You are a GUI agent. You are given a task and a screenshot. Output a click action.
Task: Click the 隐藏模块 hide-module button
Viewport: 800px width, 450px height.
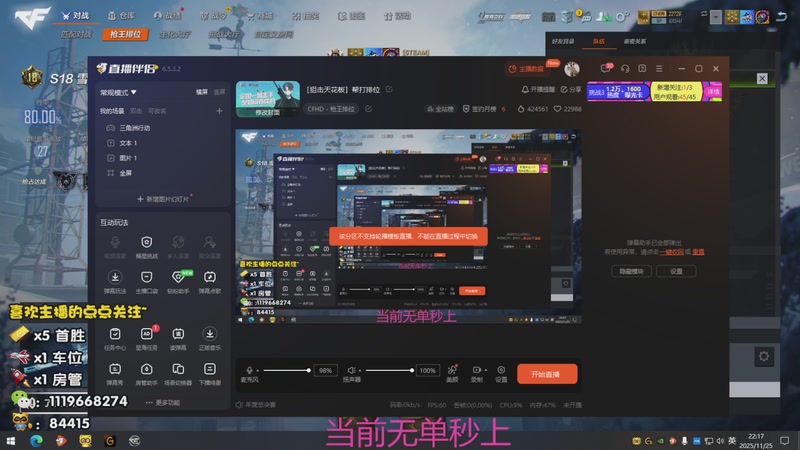[x=631, y=271]
